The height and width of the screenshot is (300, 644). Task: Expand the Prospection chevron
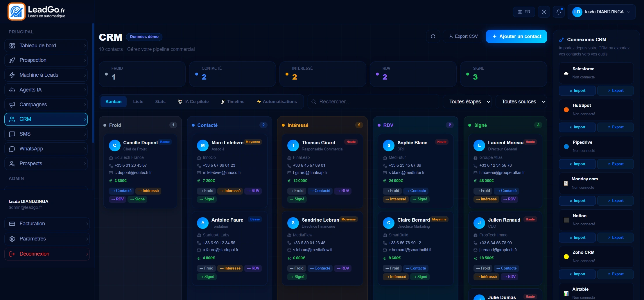[x=85, y=60]
